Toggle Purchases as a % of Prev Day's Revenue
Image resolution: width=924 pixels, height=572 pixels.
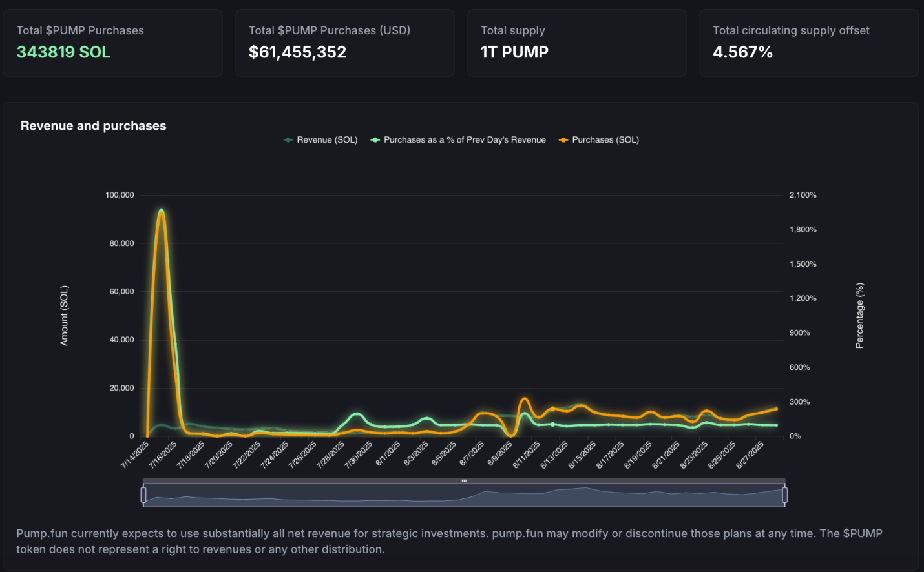[458, 140]
